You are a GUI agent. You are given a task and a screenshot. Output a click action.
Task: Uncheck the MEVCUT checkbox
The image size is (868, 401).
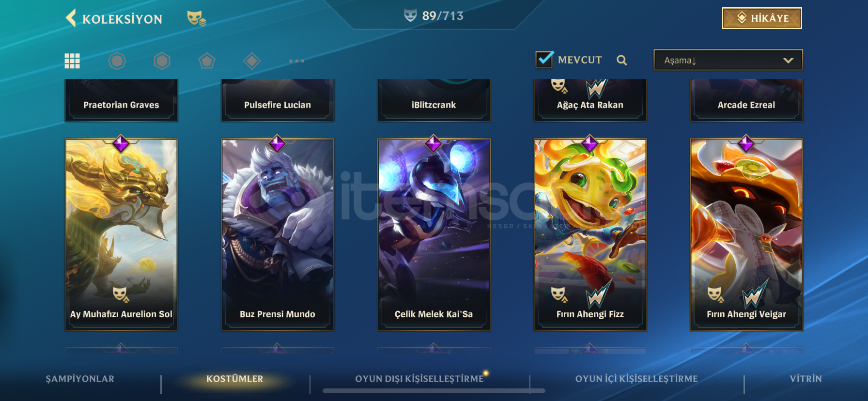tap(545, 59)
